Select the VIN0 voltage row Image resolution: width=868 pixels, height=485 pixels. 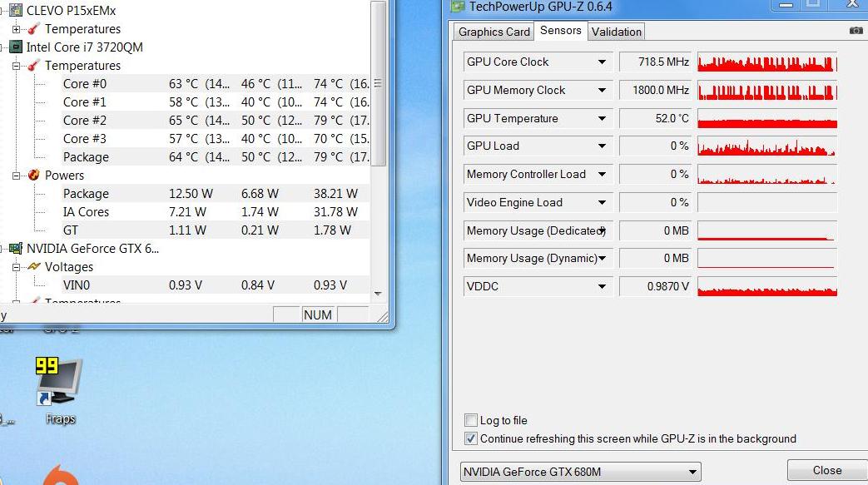point(215,285)
